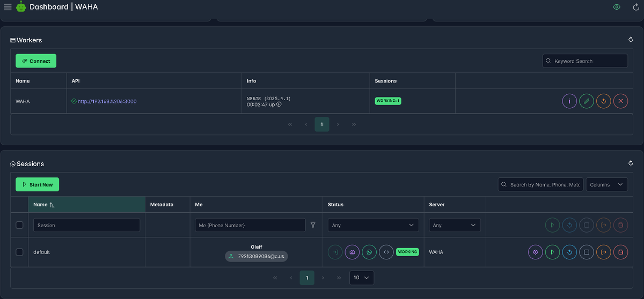Viewport: 644px width, 299px height.
Task: Restart the WAHA worker
Action: pyautogui.click(x=604, y=101)
